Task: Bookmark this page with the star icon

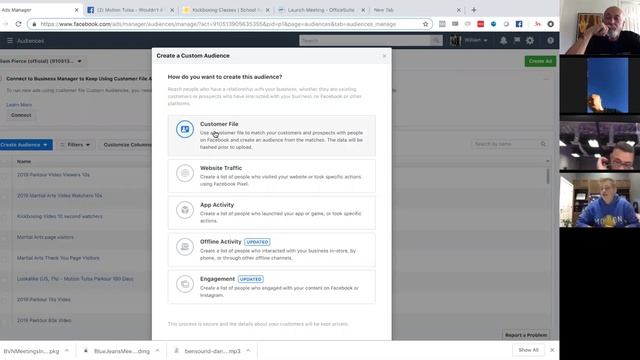Action: click(x=425, y=24)
